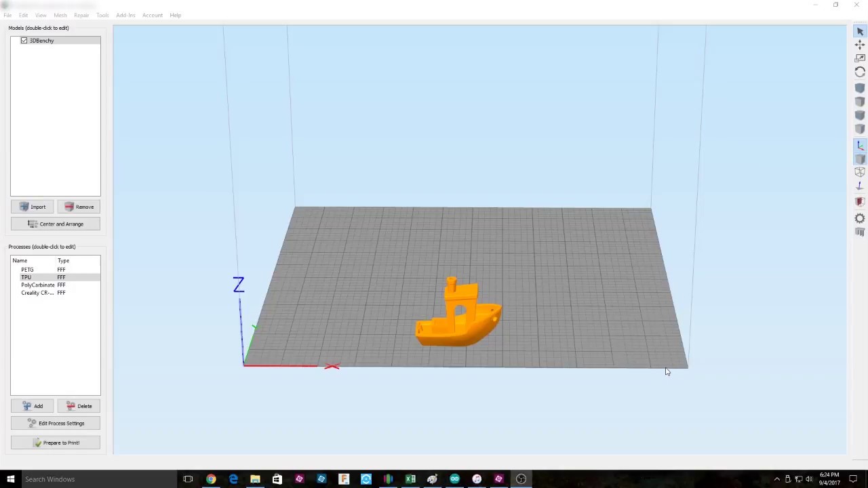Screen dimensions: 868x488
Task: Select the PolyCarbinate process row
Action: pyautogui.click(x=56, y=285)
